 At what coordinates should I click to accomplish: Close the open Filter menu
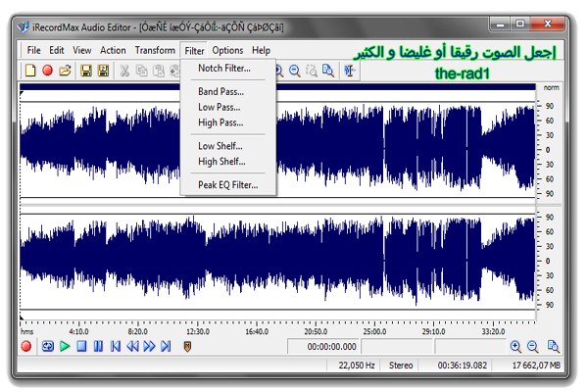tap(194, 51)
